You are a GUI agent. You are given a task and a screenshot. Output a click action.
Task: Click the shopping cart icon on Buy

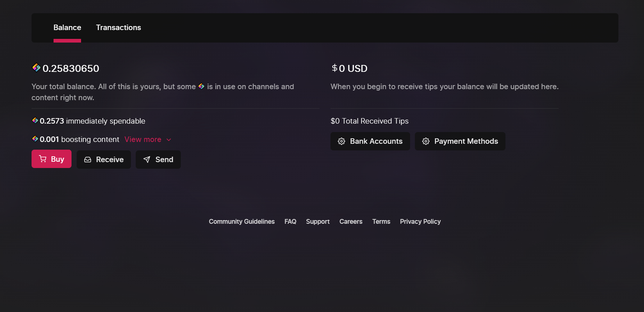tap(42, 159)
